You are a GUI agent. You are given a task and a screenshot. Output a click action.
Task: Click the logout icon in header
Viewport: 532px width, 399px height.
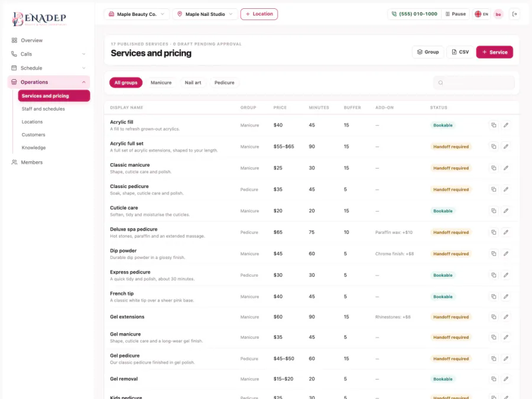[515, 14]
